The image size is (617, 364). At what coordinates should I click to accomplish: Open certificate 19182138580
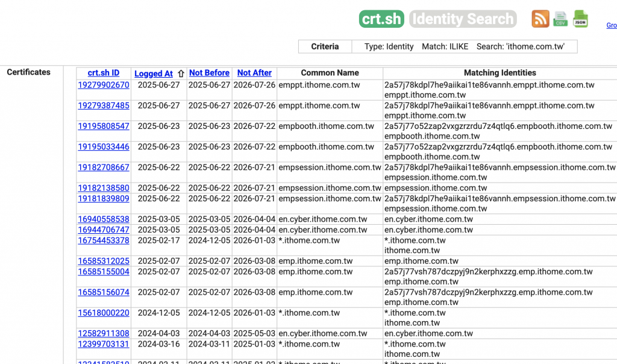point(104,188)
